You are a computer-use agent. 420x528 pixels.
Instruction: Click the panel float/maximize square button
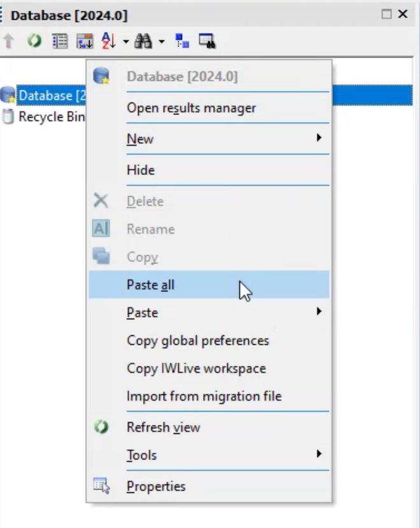click(x=386, y=14)
